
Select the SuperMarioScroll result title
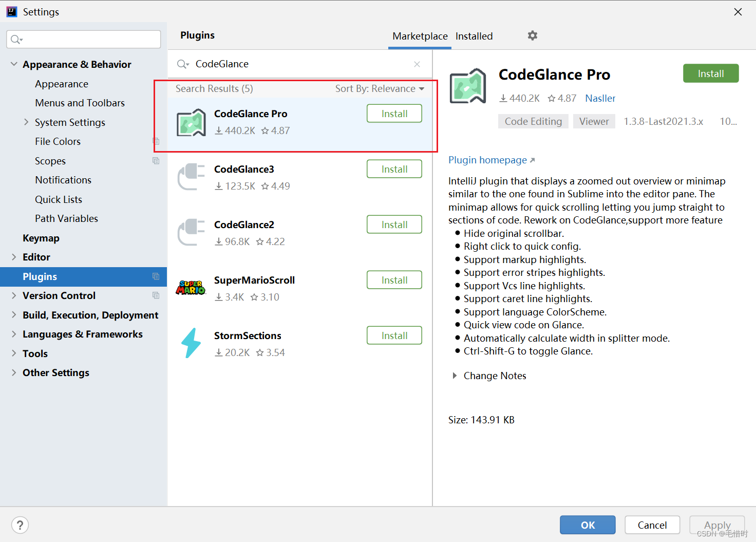(x=254, y=280)
